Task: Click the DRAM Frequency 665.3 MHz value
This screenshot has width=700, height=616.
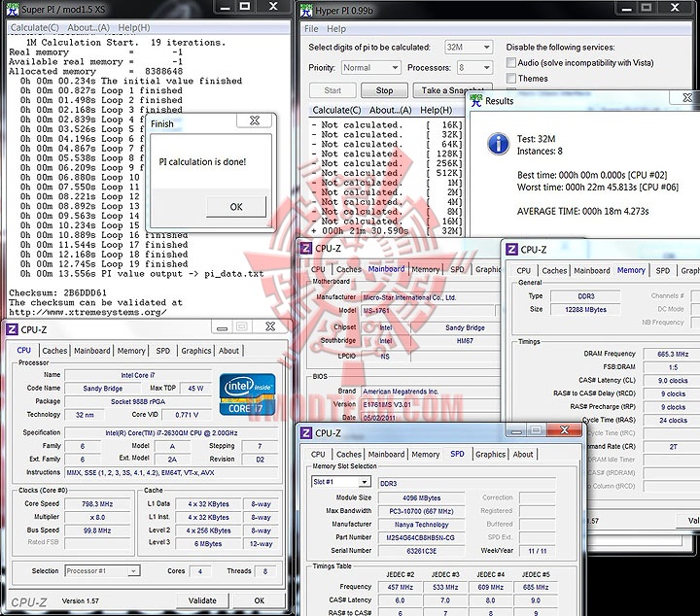Action: (x=673, y=355)
